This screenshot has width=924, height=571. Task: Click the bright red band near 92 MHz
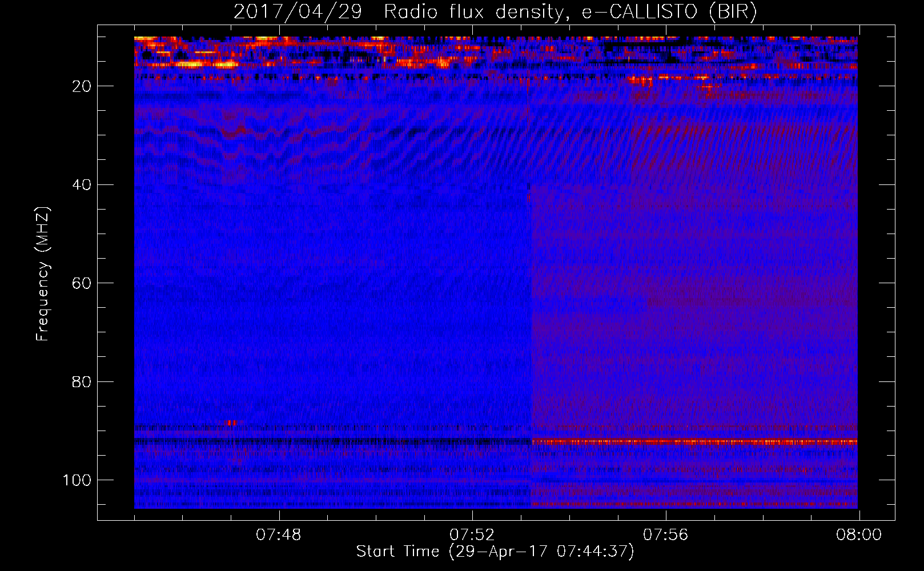click(x=694, y=442)
